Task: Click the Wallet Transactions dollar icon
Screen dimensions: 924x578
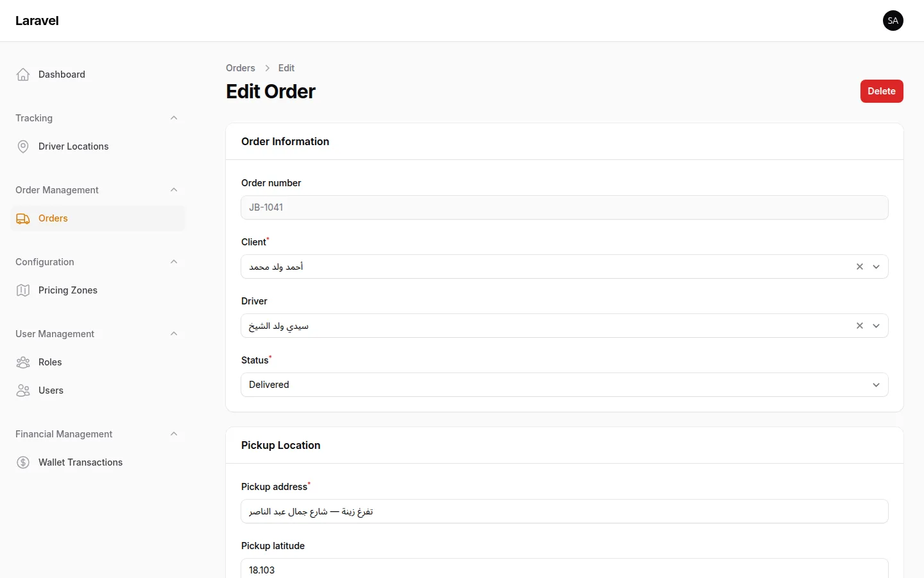Action: [23, 462]
